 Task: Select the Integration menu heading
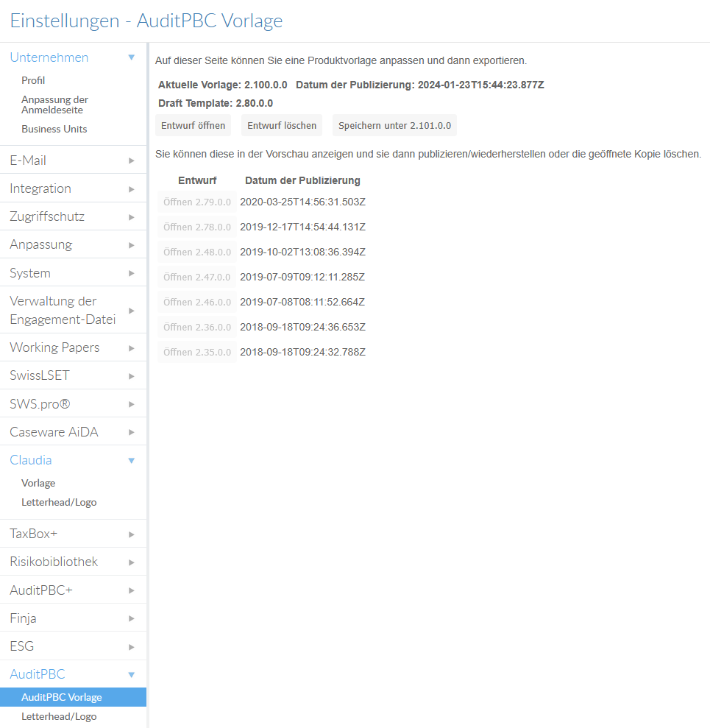point(40,188)
